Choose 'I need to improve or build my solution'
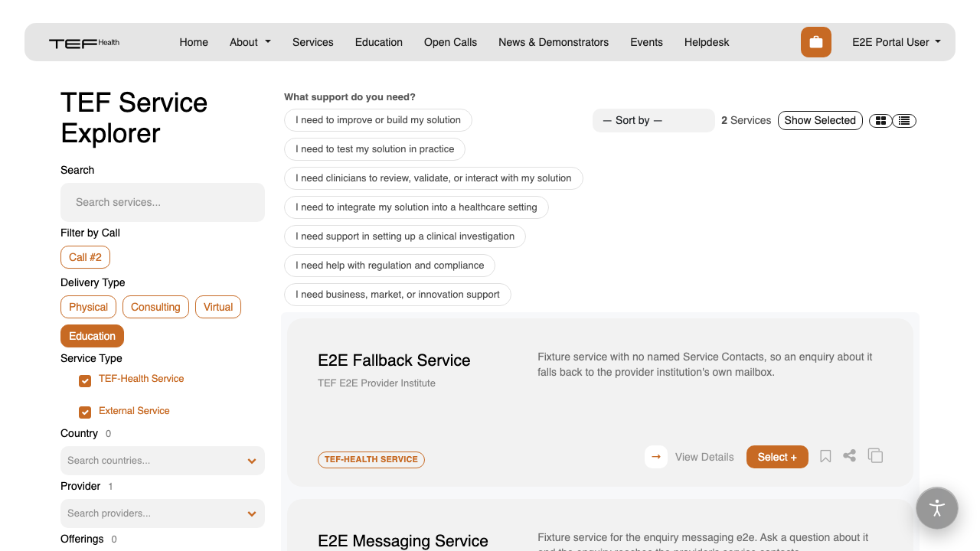The image size is (980, 551). point(378,120)
